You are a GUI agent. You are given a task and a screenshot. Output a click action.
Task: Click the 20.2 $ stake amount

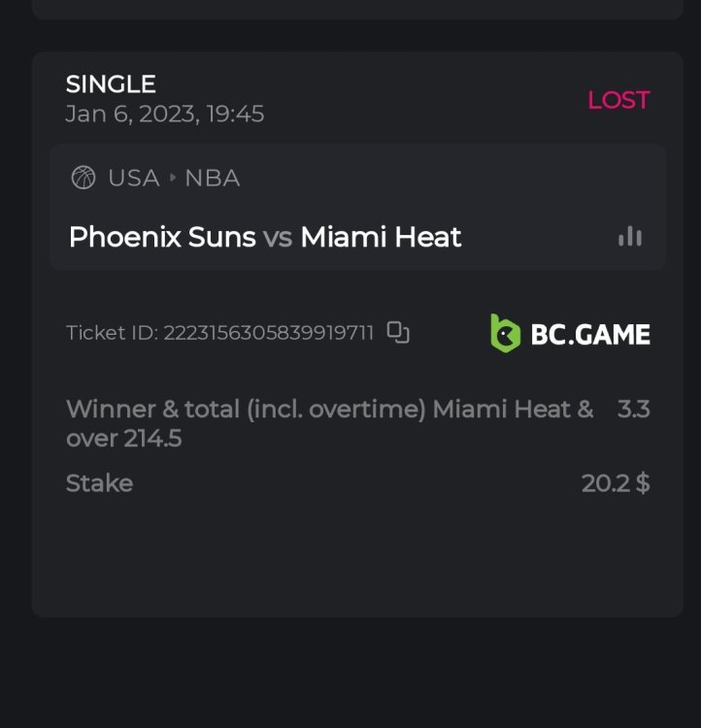pos(616,483)
